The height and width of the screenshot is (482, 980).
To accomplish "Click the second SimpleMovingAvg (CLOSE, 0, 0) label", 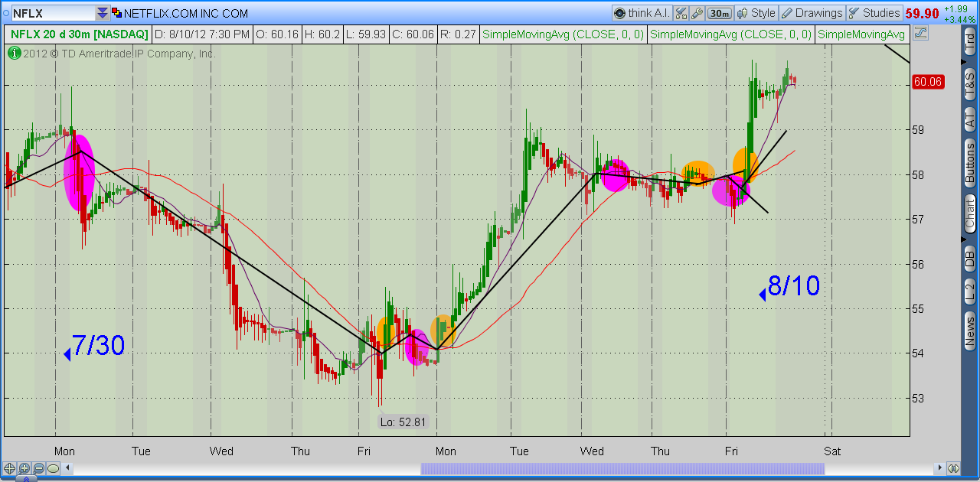I will (x=730, y=34).
